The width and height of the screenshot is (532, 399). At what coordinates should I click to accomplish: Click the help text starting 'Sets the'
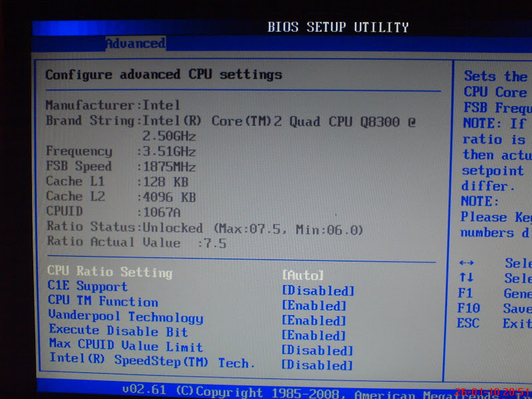495,76
